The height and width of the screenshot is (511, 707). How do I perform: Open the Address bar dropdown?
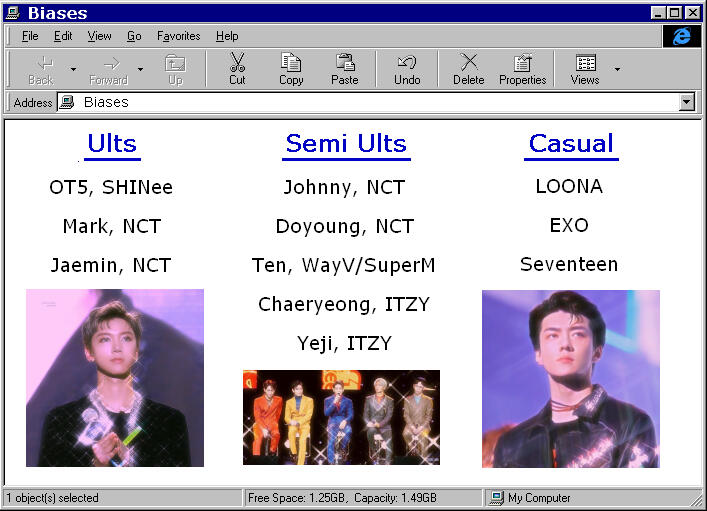click(686, 102)
